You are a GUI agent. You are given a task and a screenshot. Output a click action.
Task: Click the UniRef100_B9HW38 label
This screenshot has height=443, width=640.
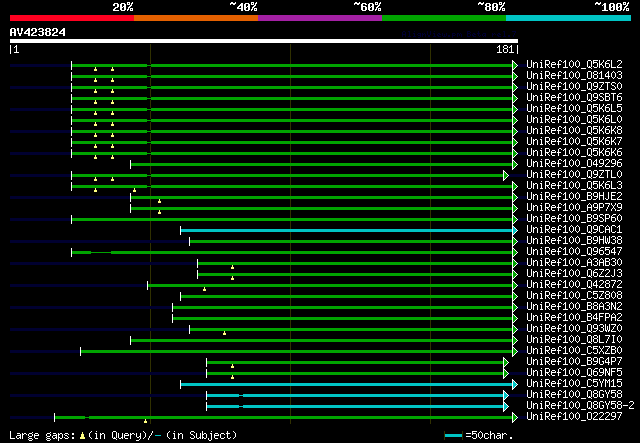pyautogui.click(x=574, y=241)
